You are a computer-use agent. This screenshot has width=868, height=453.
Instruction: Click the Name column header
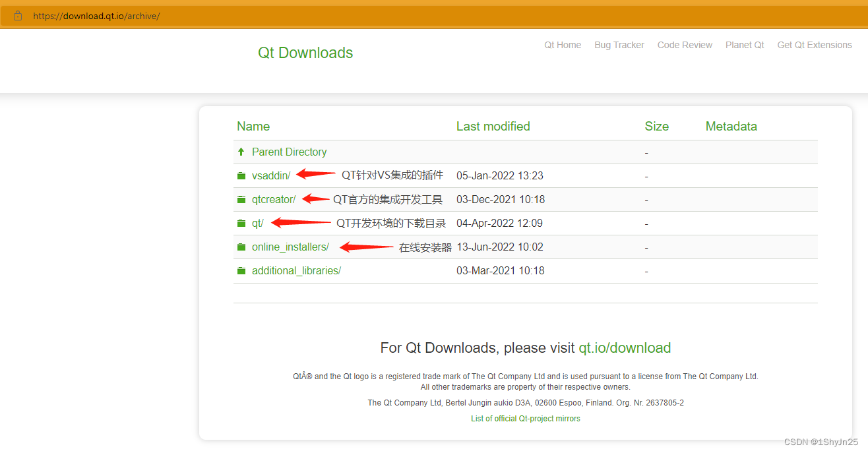pyautogui.click(x=253, y=126)
